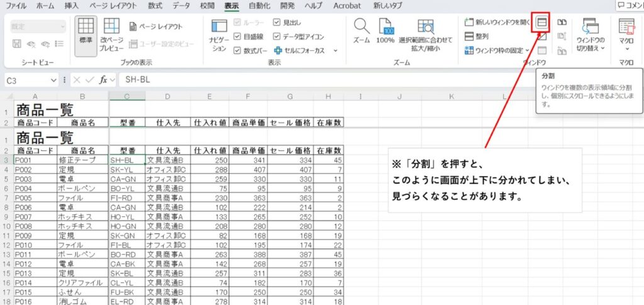The width and height of the screenshot is (644, 305).
Task: Open the マクロ dropdown
Action: point(627,35)
